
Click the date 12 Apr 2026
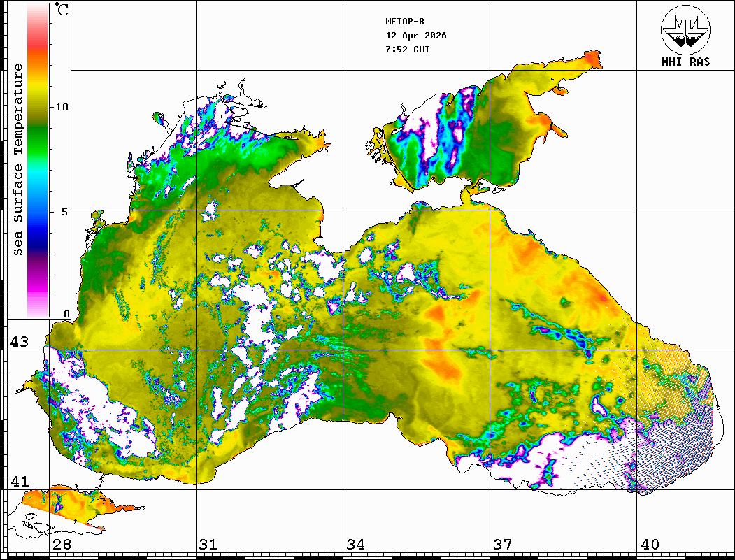click(416, 36)
